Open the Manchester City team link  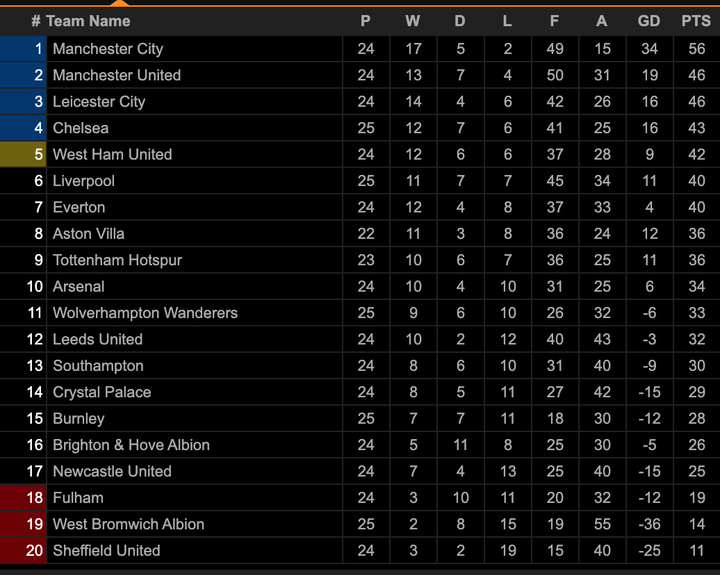[107, 49]
